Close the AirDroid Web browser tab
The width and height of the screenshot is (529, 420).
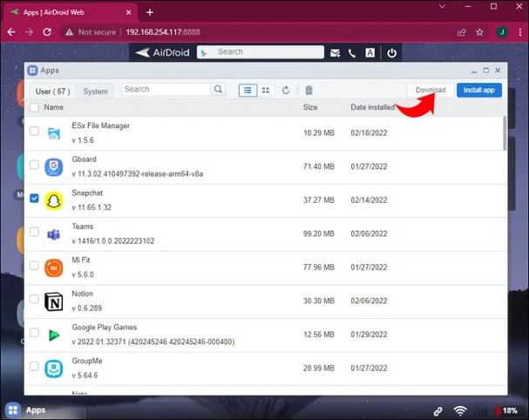tap(128, 12)
